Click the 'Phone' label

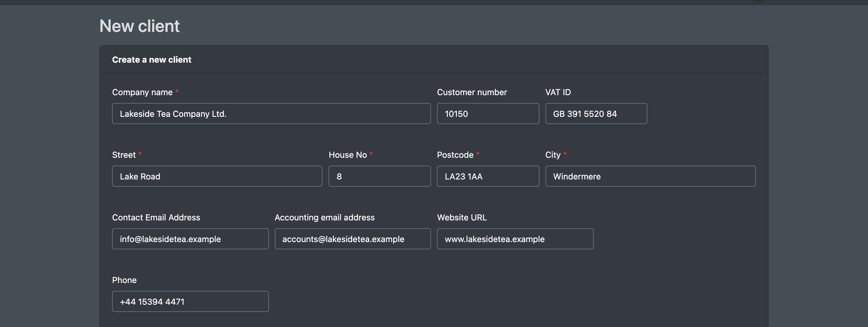(124, 280)
